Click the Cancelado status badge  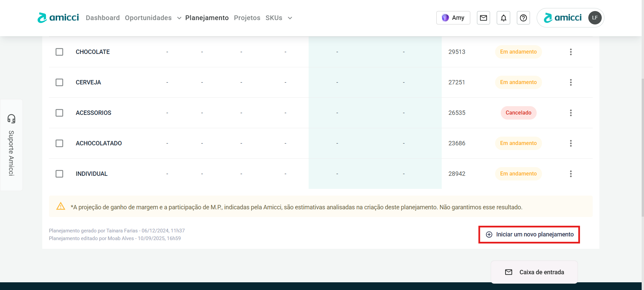(x=518, y=113)
